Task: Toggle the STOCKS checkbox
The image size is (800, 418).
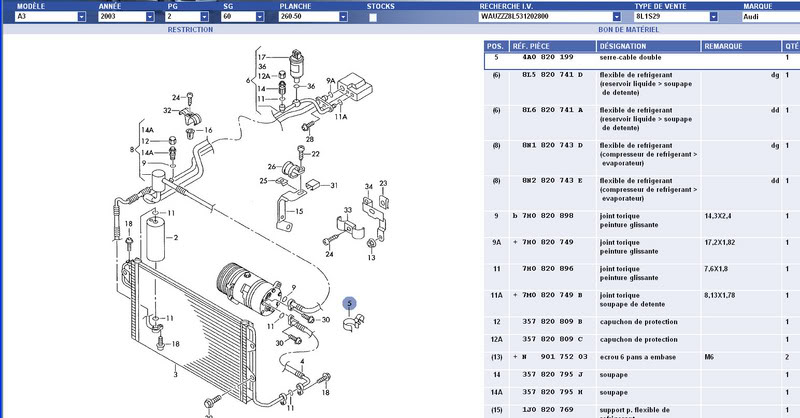Action: coord(373,17)
